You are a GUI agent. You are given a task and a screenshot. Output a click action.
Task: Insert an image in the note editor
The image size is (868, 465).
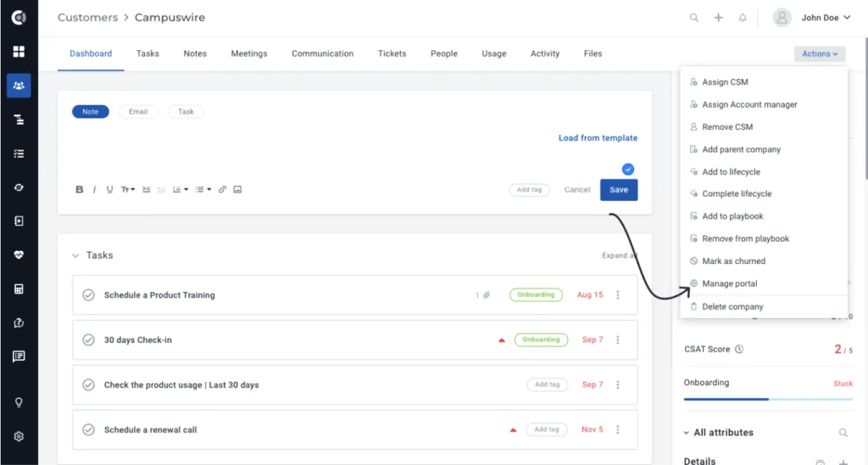click(237, 189)
